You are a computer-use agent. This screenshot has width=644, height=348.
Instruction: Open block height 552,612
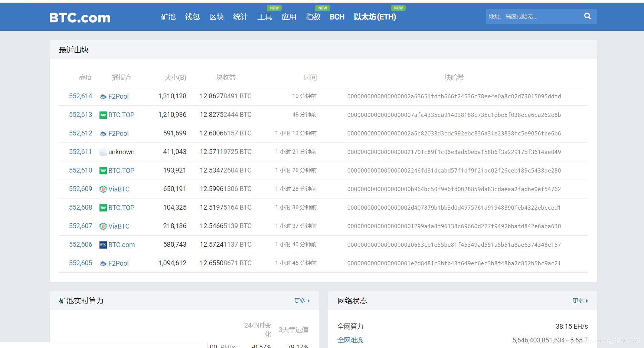coord(81,133)
